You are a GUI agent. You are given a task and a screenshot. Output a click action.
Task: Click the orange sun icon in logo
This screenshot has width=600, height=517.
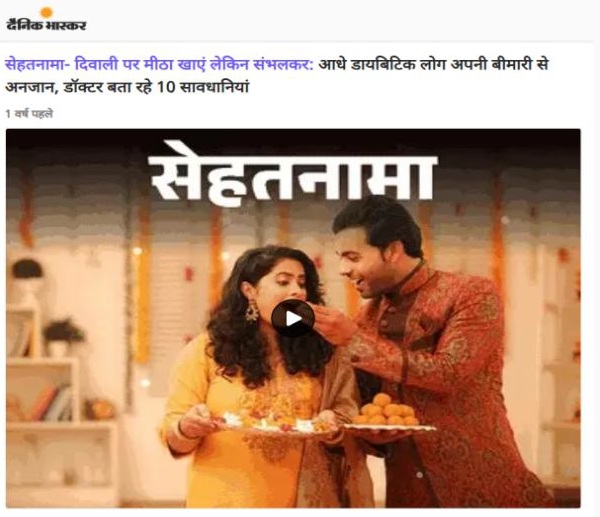click(46, 12)
